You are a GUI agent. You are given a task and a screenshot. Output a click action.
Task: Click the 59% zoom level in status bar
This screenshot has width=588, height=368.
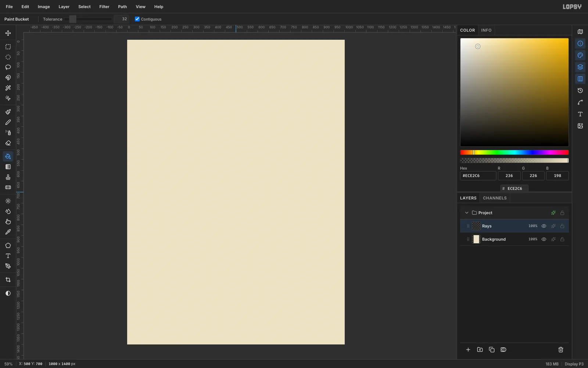tap(8, 364)
